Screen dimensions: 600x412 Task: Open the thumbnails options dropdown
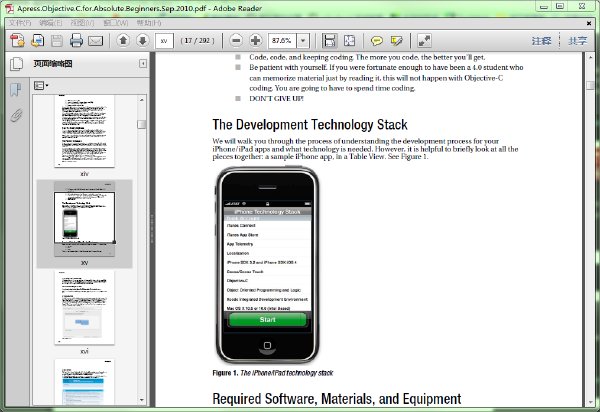(41, 85)
